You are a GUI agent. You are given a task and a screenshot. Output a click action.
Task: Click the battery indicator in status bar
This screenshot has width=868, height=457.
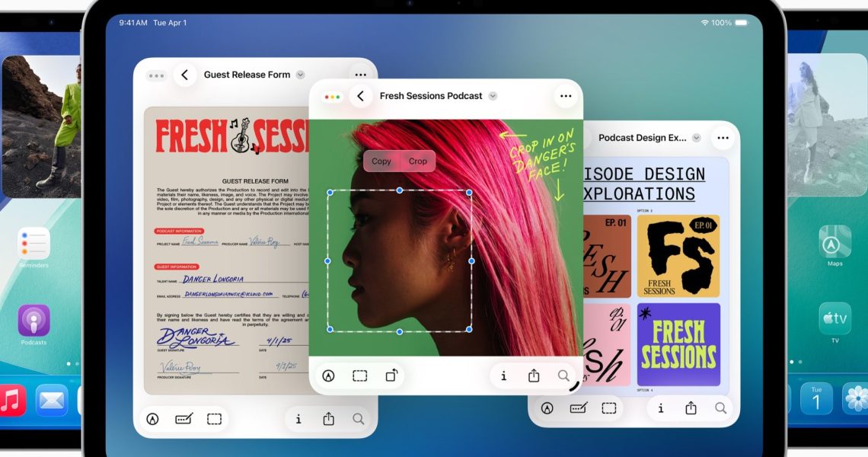click(742, 23)
